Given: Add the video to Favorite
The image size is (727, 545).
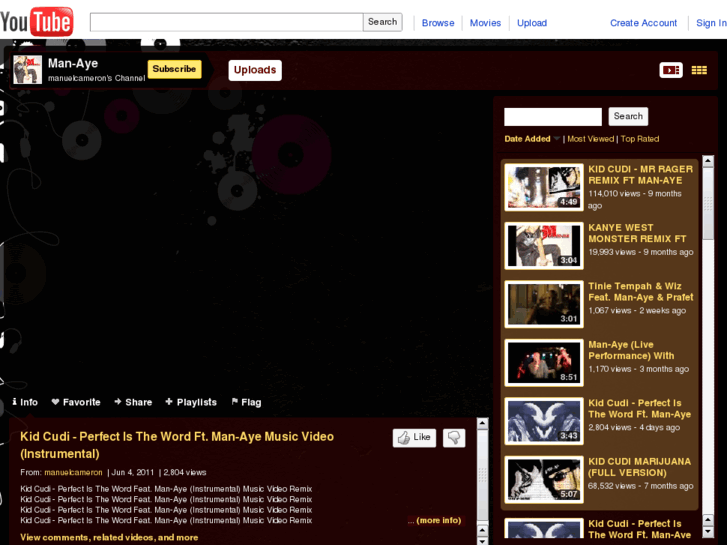Looking at the screenshot, I should click(76, 402).
